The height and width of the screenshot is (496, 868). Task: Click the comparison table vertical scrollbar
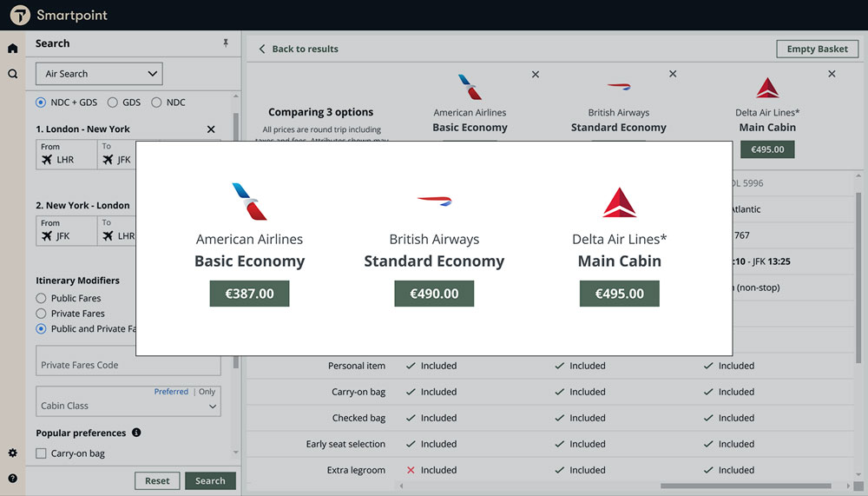(858, 277)
